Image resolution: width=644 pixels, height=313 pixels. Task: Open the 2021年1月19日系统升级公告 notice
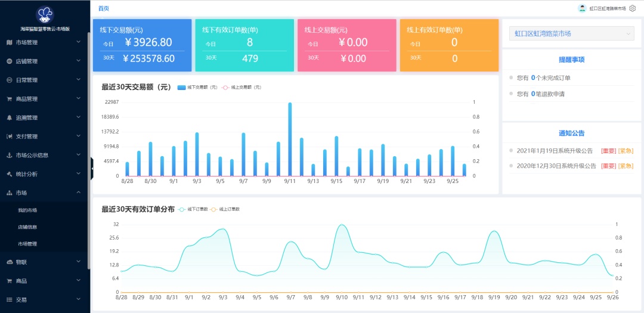click(554, 150)
